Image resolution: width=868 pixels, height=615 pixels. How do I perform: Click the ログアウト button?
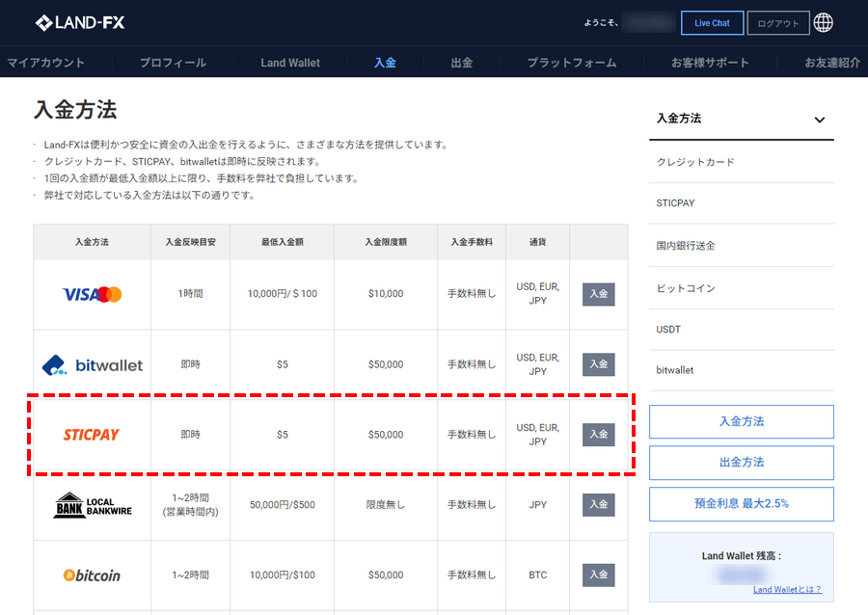(x=778, y=23)
